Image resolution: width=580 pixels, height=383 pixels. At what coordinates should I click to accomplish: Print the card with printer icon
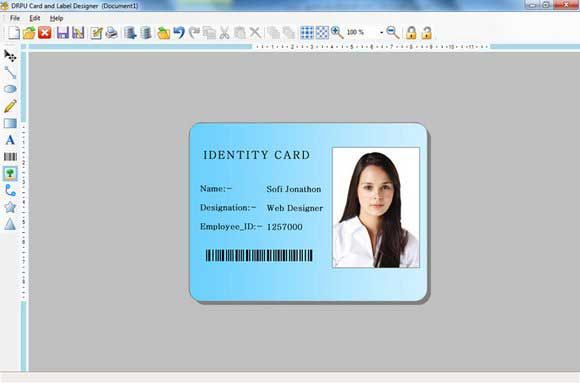[111, 33]
